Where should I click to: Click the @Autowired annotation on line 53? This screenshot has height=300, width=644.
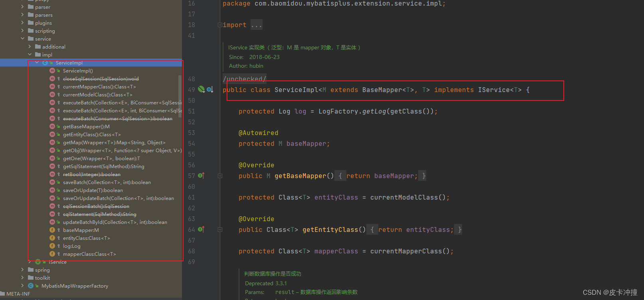tap(259, 133)
